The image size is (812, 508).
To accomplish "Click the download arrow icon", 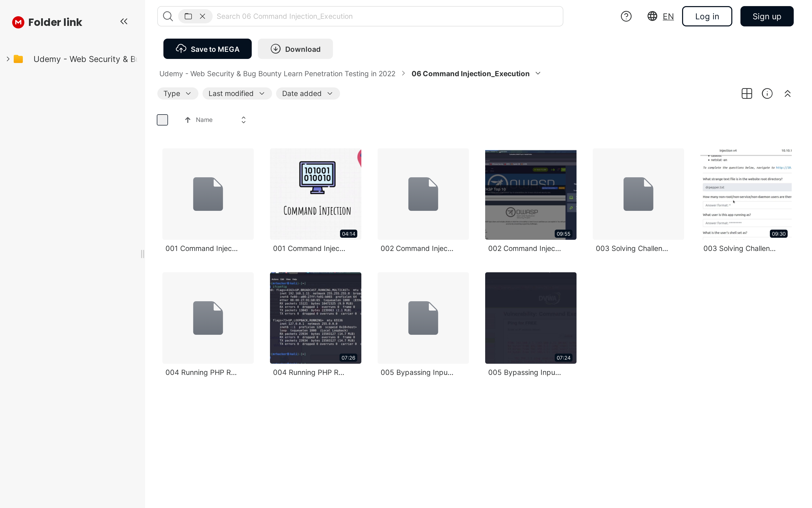I will tap(276, 49).
